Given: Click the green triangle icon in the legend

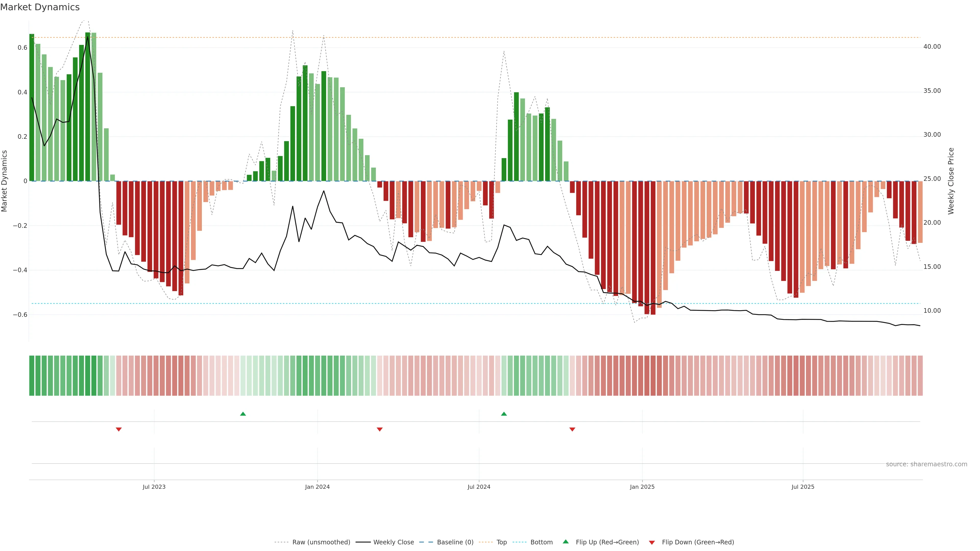Looking at the screenshot, I should click(566, 542).
